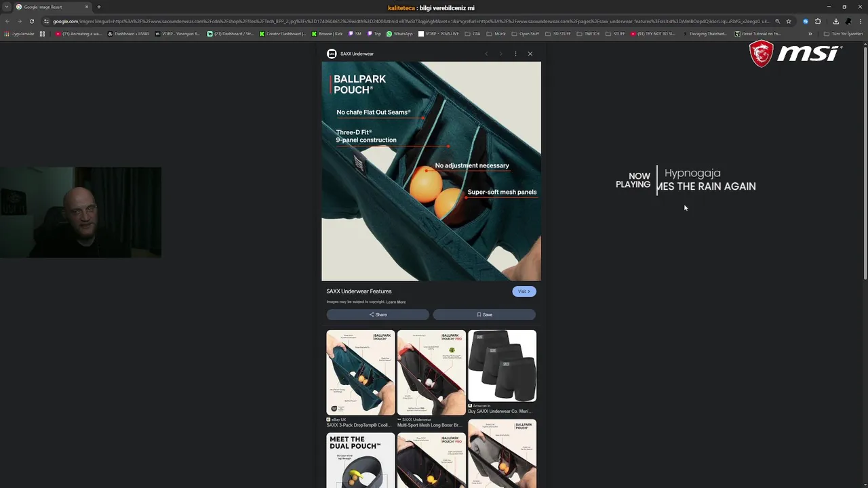Viewport: 868px width, 488px height.
Task: Go back in browser history
Action: [x=7, y=21]
